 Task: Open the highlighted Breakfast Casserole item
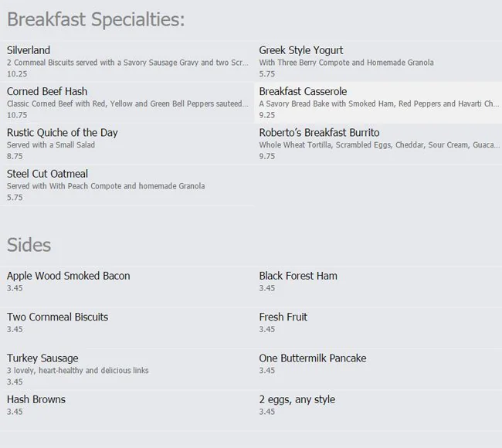[x=303, y=91]
